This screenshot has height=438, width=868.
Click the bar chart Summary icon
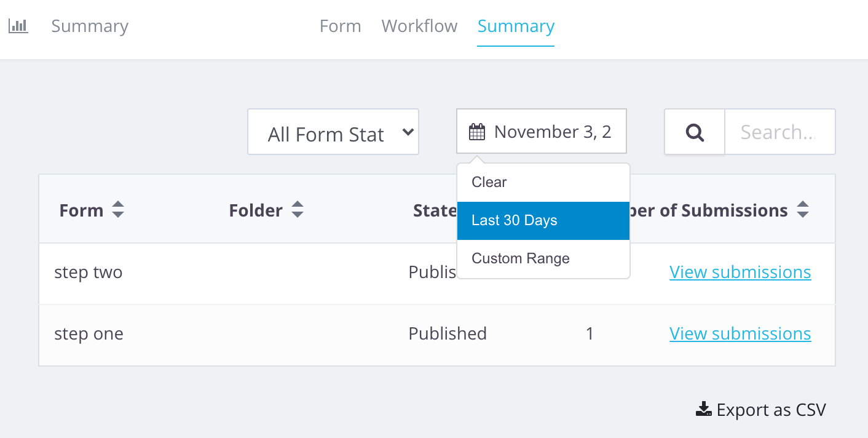point(18,26)
